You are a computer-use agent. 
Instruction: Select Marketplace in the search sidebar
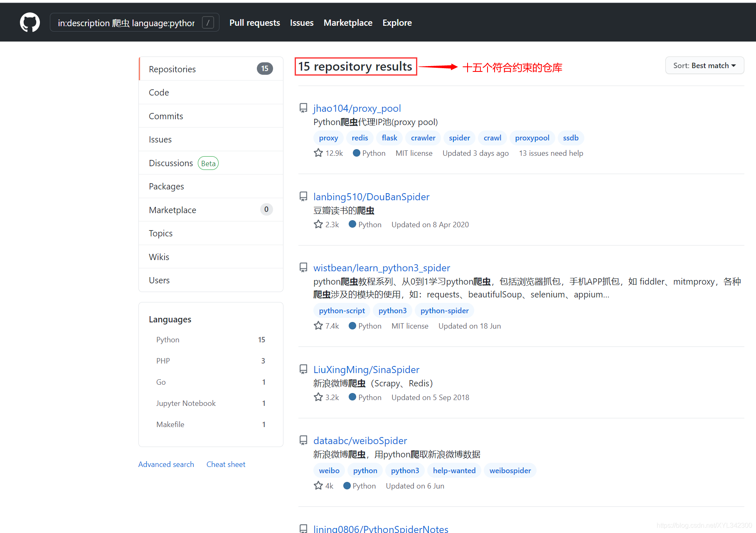(x=211, y=210)
